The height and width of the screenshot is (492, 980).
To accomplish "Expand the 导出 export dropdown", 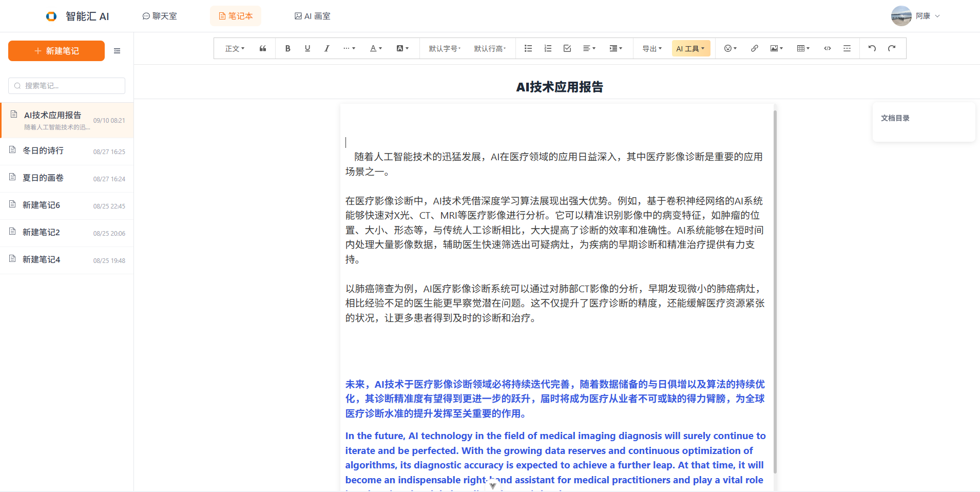I will 652,48.
